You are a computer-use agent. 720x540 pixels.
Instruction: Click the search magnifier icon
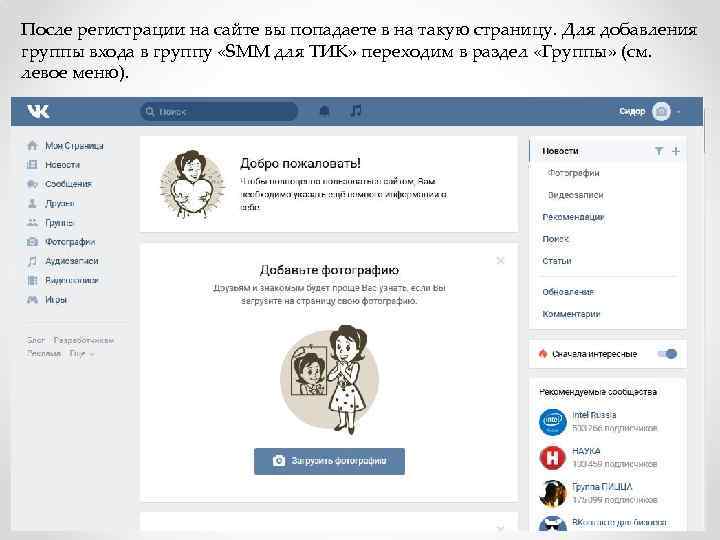(150, 111)
